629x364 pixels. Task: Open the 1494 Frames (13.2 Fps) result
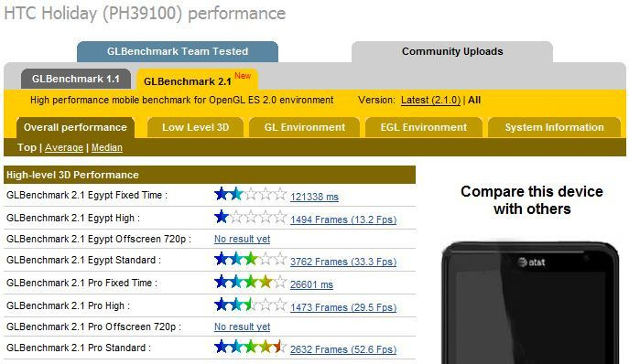(x=343, y=219)
